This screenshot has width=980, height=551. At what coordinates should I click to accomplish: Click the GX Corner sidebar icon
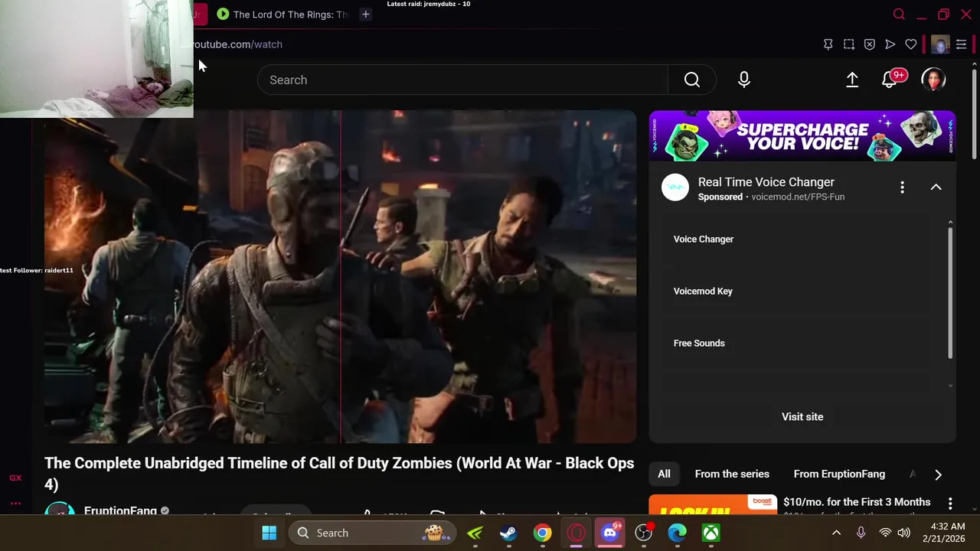coord(15,478)
